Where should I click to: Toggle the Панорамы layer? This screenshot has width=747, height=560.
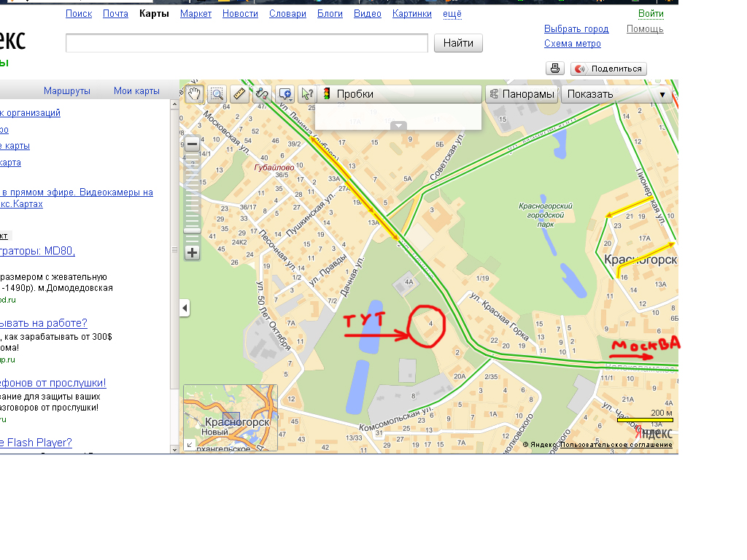pyautogui.click(x=522, y=94)
